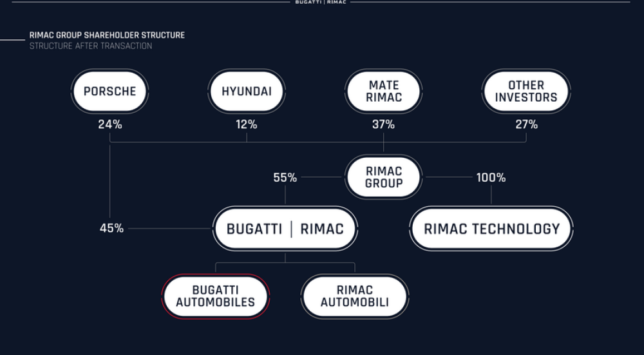Select the 37% stake label
Image resolution: width=644 pixels, height=355 pixels.
point(384,125)
